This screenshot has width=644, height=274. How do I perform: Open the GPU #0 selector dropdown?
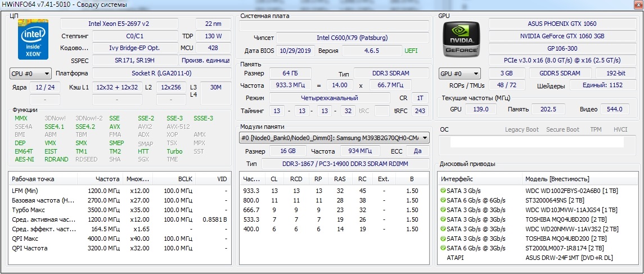point(460,74)
